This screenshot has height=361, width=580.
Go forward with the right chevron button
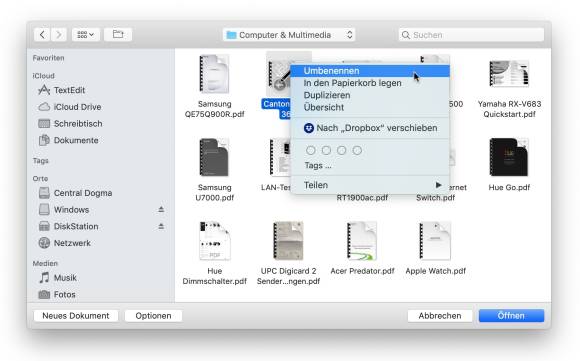59,35
